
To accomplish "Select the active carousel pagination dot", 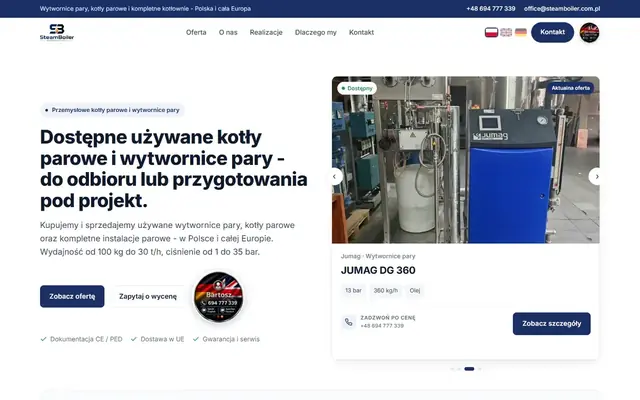I will pyautogui.click(x=469, y=369).
